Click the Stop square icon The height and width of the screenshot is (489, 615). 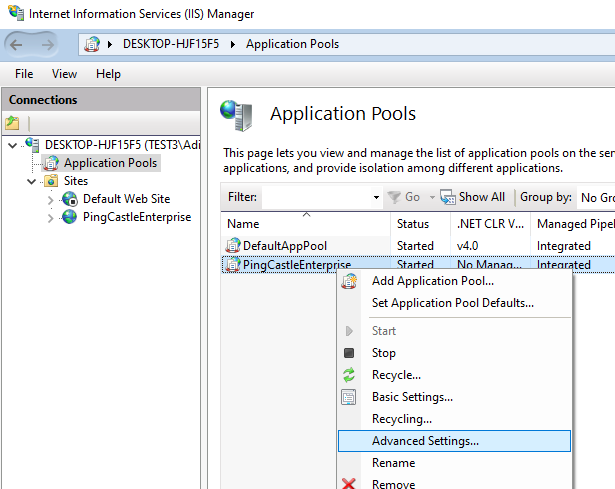[x=349, y=353]
